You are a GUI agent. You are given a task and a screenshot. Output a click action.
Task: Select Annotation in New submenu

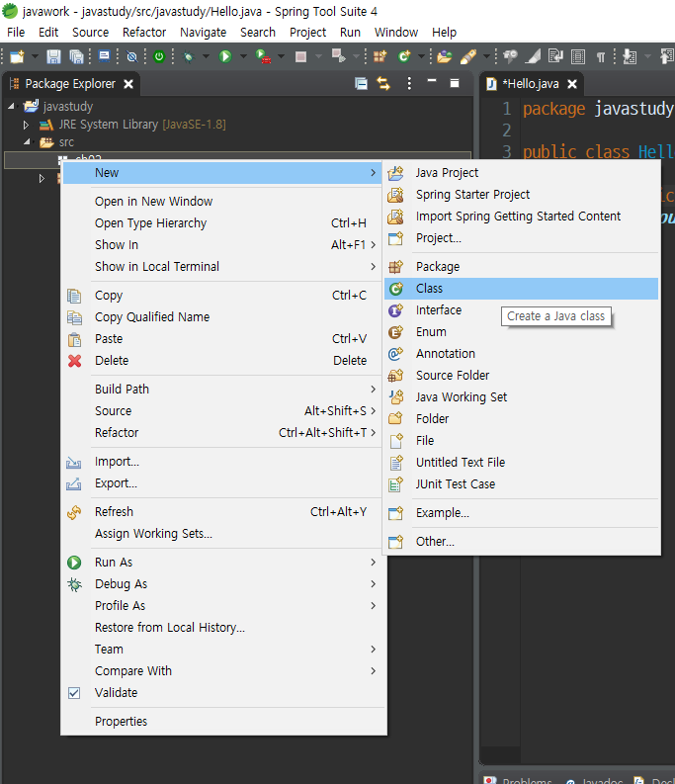[522, 354]
